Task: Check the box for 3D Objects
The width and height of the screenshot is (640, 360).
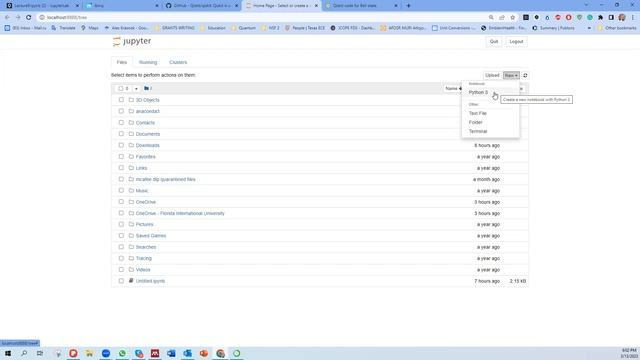Action: 121,100
